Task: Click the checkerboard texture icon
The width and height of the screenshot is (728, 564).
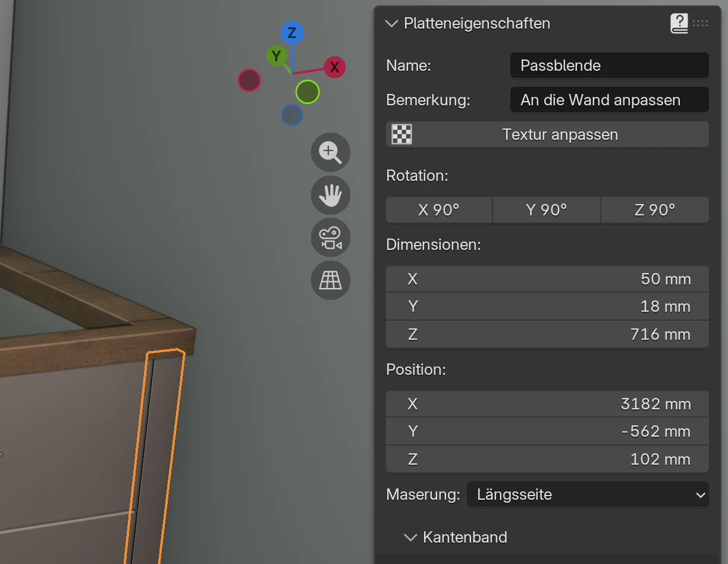Action: (401, 134)
